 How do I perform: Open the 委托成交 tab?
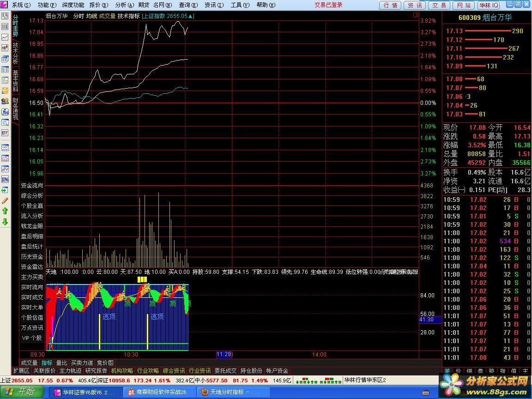pos(225,371)
